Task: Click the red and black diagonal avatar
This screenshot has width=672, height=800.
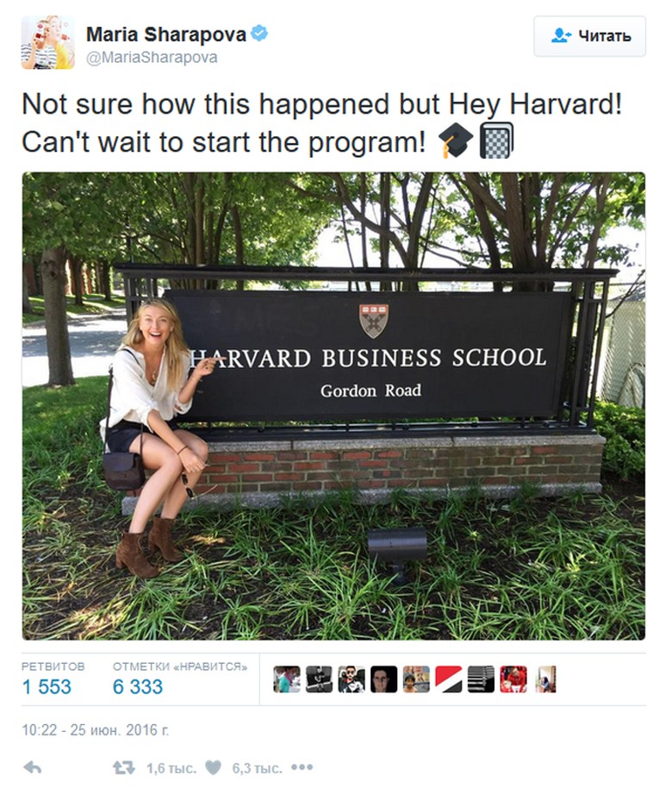Action: [448, 679]
